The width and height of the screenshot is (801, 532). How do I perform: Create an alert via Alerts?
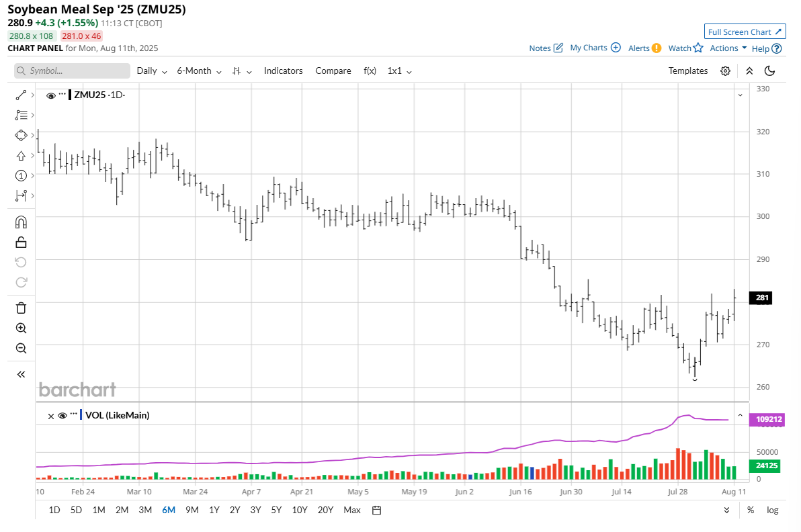tap(644, 48)
